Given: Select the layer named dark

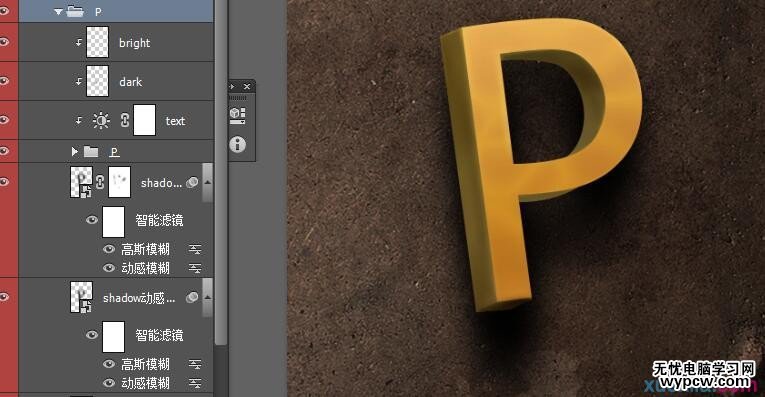Looking at the screenshot, I should tap(131, 82).
